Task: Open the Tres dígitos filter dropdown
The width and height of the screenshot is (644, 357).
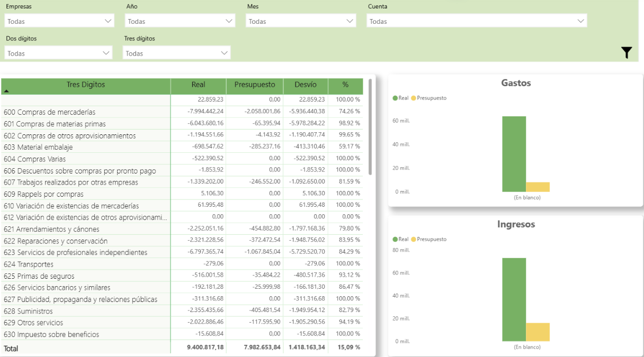Action: point(176,53)
